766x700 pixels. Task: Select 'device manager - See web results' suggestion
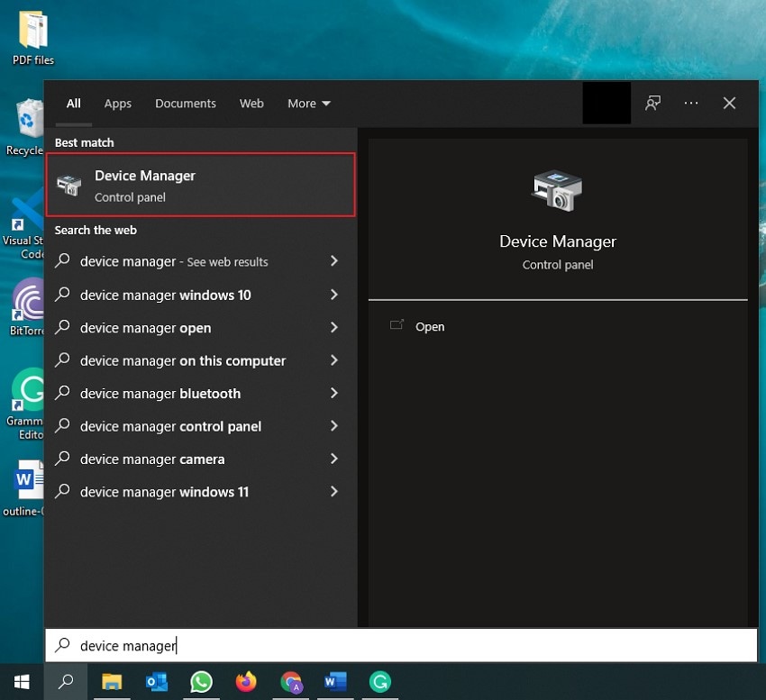[x=200, y=261]
